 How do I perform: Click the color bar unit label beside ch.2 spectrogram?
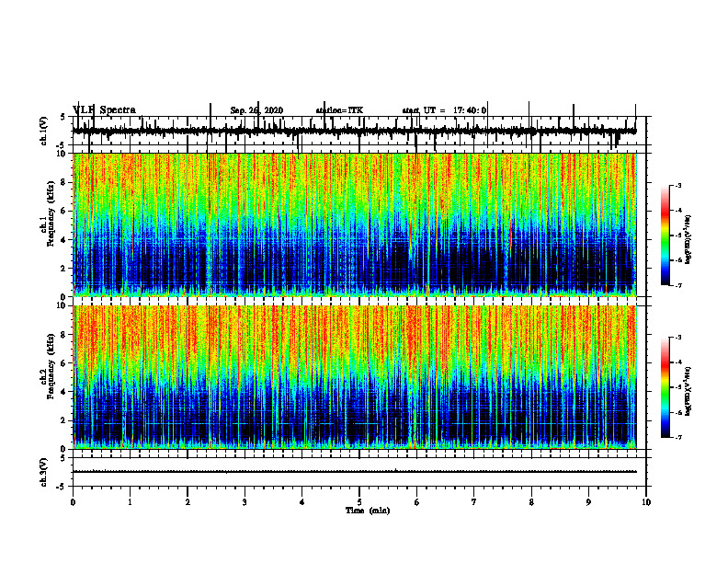point(688,392)
